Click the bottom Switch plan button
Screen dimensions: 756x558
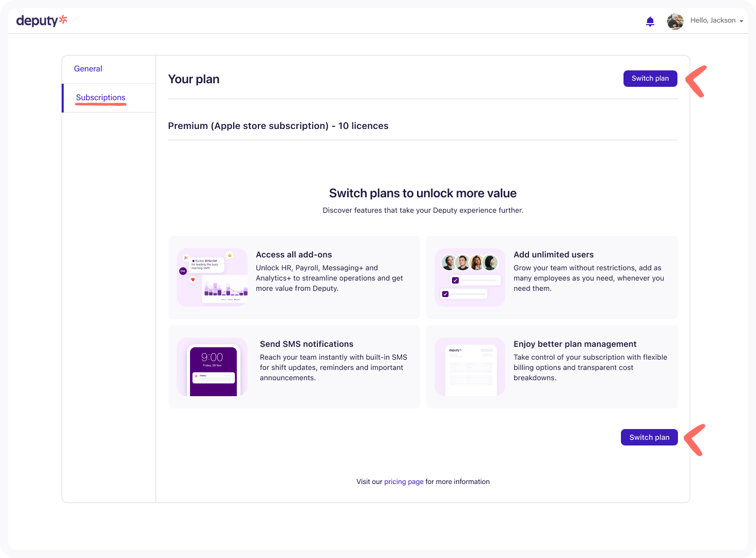(x=649, y=437)
